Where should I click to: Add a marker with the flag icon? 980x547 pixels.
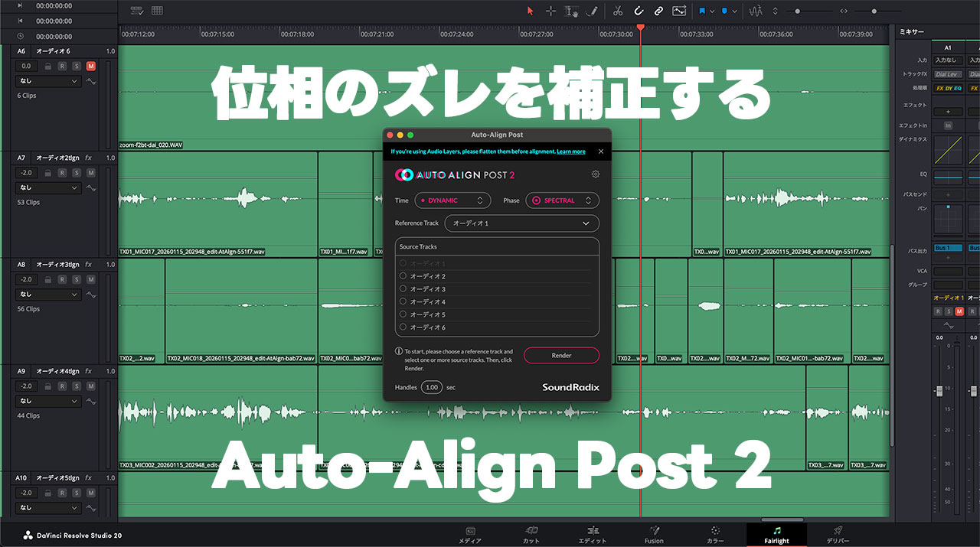click(702, 11)
